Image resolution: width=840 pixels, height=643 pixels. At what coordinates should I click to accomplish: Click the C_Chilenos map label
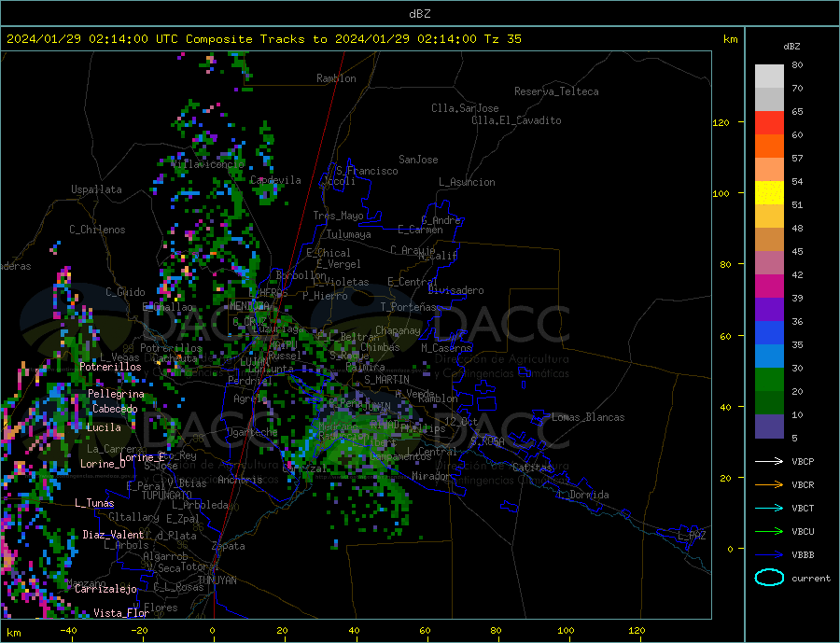[97, 230]
